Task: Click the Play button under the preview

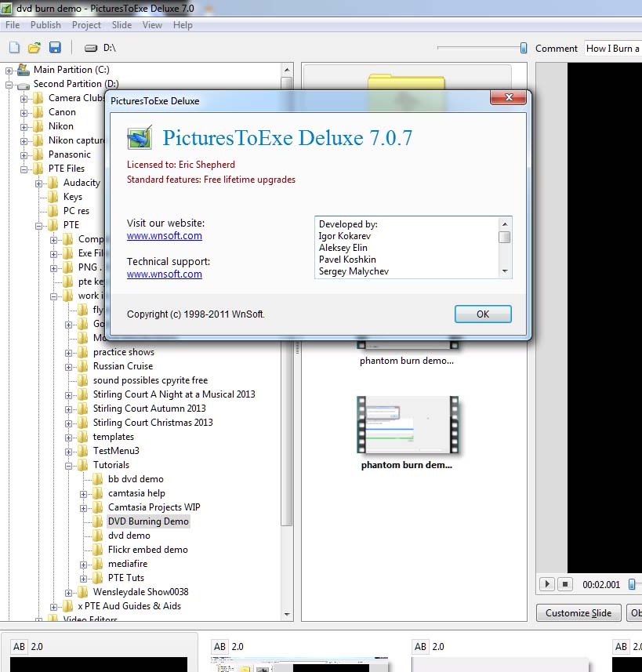Action: pyautogui.click(x=547, y=584)
